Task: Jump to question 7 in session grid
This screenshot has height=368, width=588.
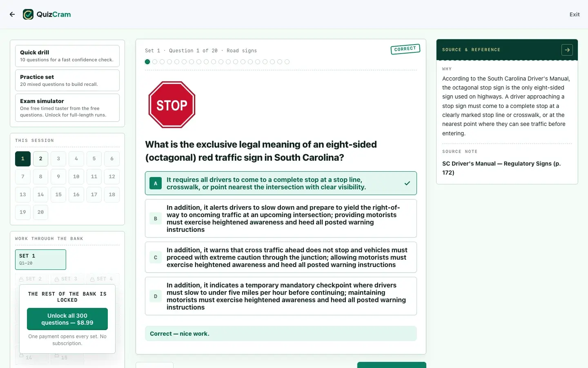Action: click(23, 177)
